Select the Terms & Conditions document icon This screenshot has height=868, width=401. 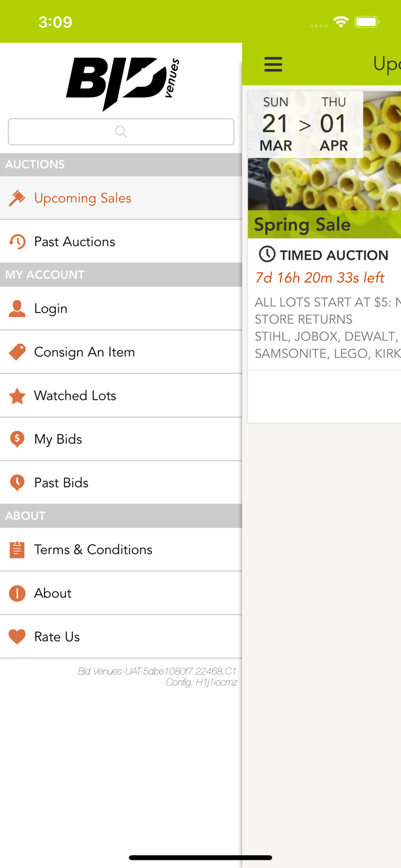click(x=17, y=550)
